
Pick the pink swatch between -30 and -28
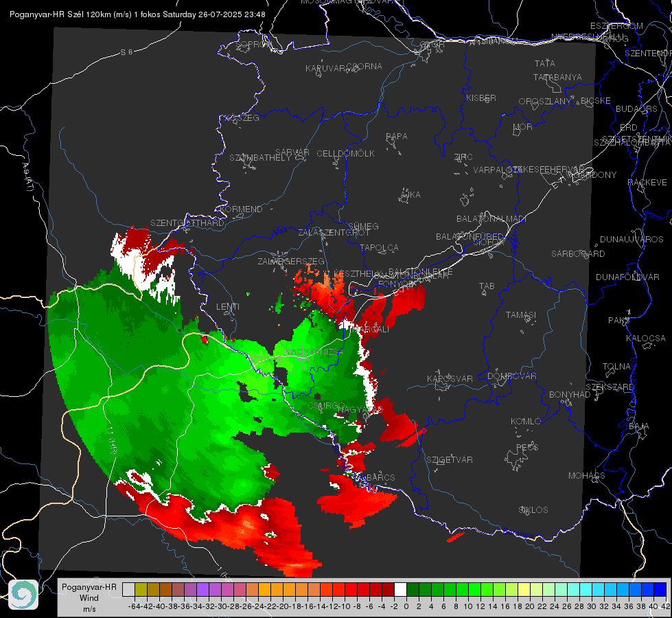click(x=227, y=590)
